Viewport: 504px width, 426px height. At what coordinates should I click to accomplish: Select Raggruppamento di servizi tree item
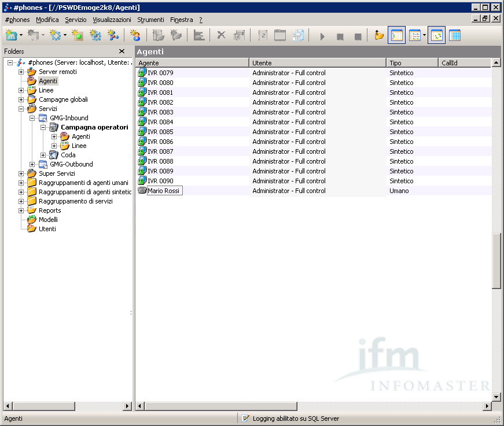tap(76, 201)
